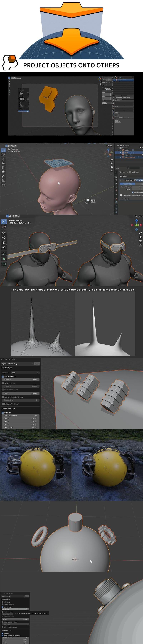Click the zoom magnifier icon in the Head viewport
Screen dimensions: 143x644
(x=112, y=159)
